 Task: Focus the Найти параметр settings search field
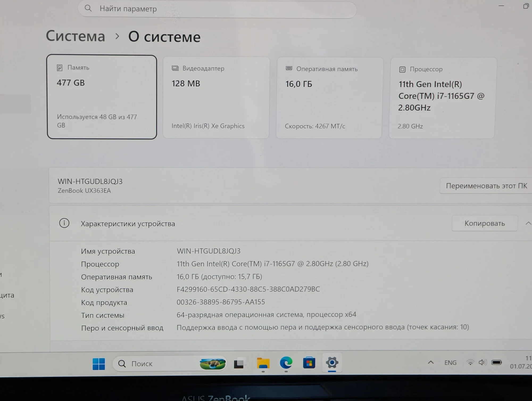point(217,9)
